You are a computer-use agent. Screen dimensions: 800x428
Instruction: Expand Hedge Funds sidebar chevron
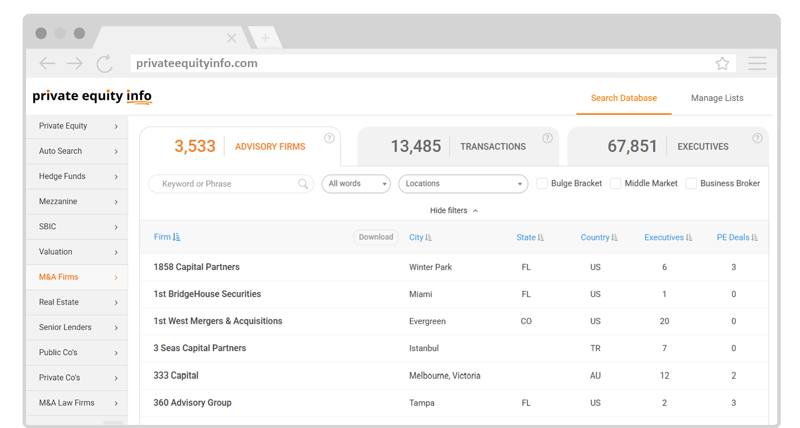click(116, 177)
